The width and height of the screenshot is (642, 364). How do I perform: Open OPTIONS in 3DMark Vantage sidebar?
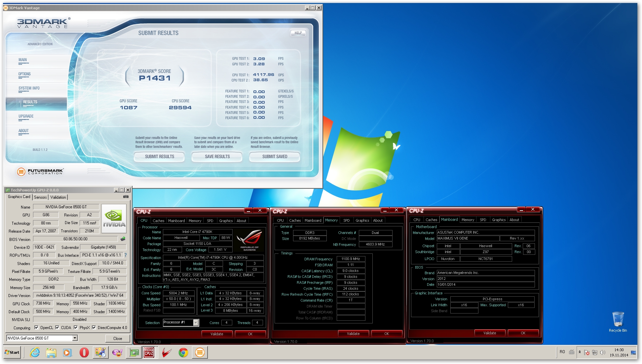point(24,74)
